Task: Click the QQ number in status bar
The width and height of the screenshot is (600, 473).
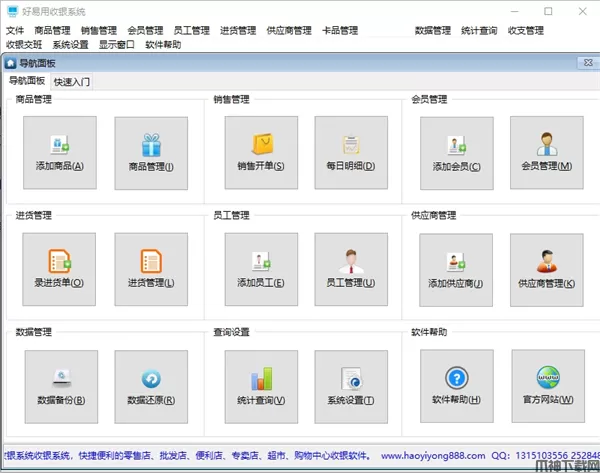Action: coord(558,456)
